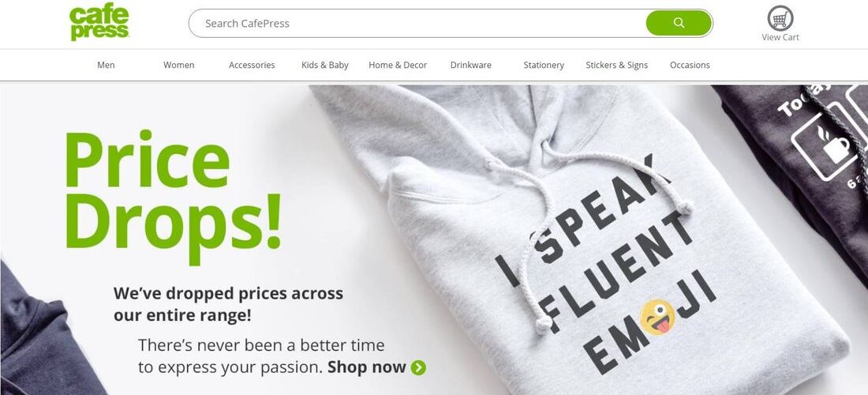Open the shopping cart icon
Viewport: 868px width, 395px height.
point(780,18)
